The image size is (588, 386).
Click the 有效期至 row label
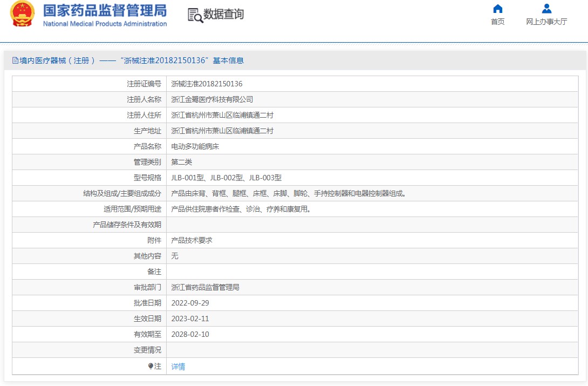click(147, 334)
